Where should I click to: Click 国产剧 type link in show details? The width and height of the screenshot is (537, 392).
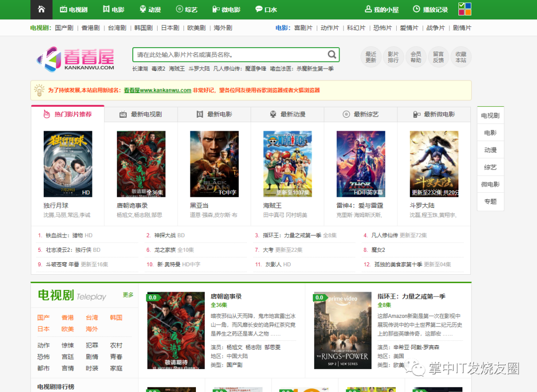[235, 365]
